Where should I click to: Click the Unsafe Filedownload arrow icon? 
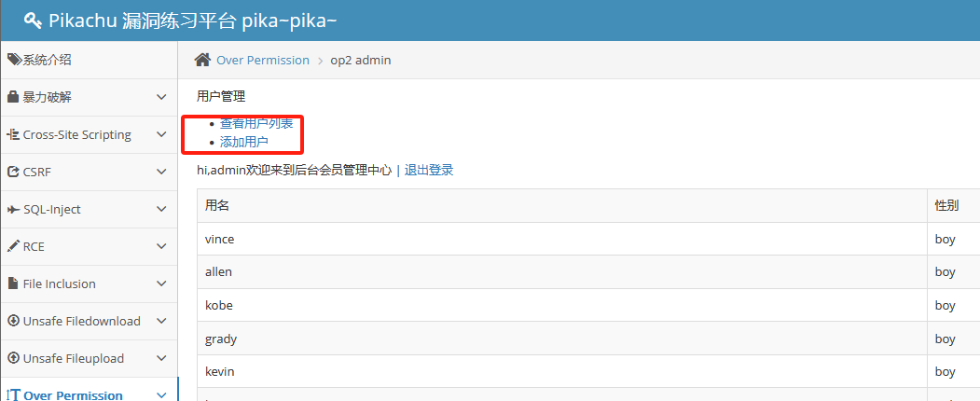coord(13,321)
